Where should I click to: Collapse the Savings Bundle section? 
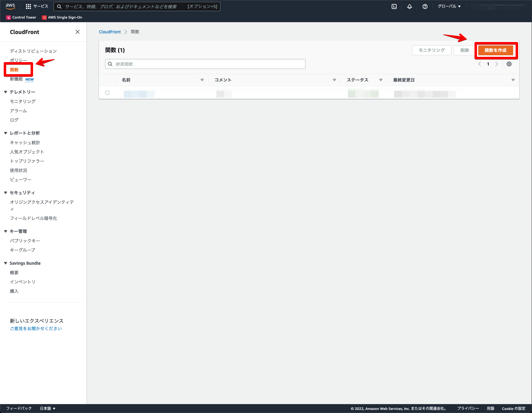point(6,263)
